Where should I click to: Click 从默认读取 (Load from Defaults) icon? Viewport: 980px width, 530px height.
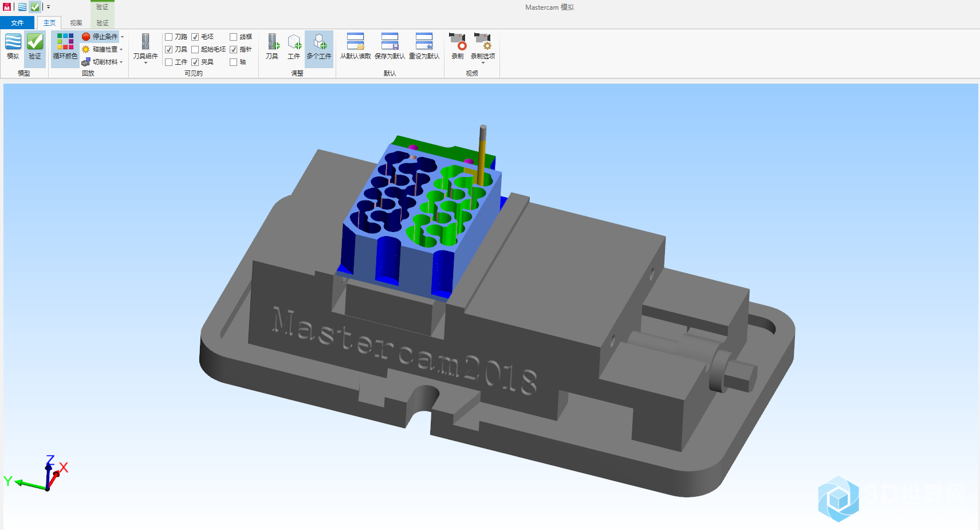coord(356,42)
